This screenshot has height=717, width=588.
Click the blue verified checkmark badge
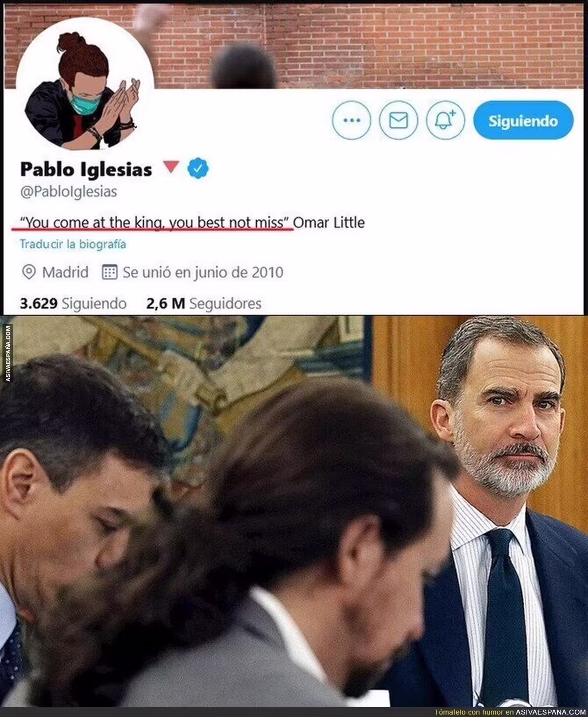tap(198, 168)
